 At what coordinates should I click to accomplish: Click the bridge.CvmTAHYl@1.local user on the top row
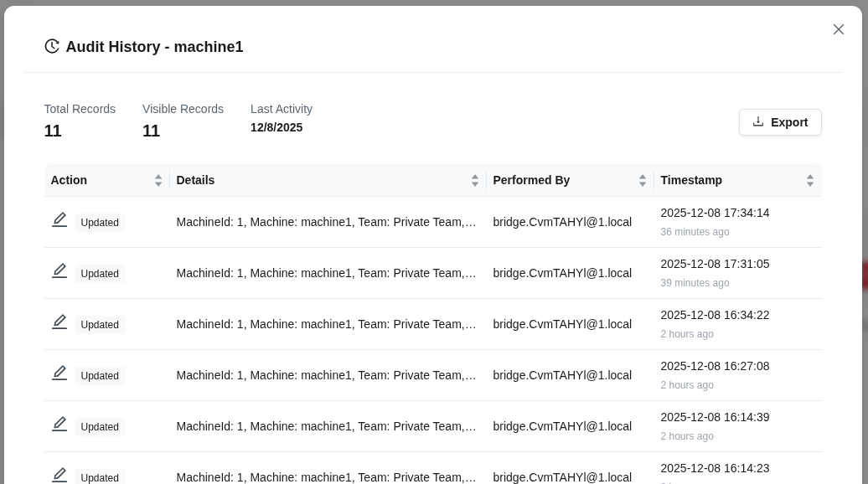pyautogui.click(x=562, y=222)
